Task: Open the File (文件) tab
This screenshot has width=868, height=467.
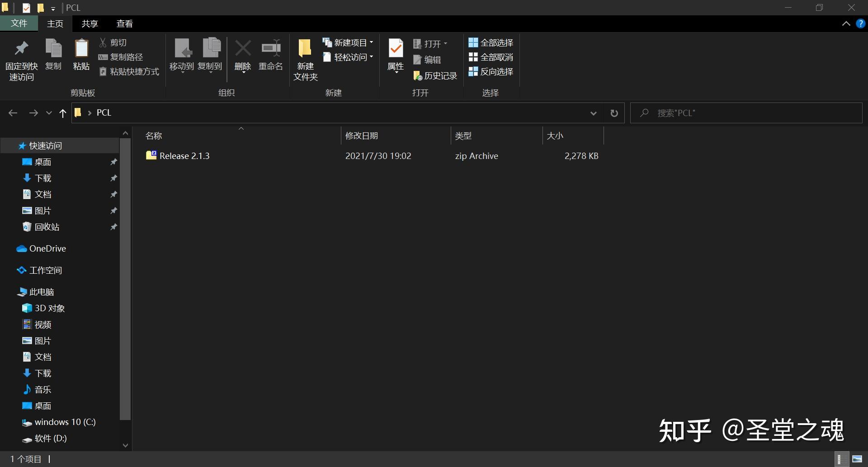Action: 19,23
